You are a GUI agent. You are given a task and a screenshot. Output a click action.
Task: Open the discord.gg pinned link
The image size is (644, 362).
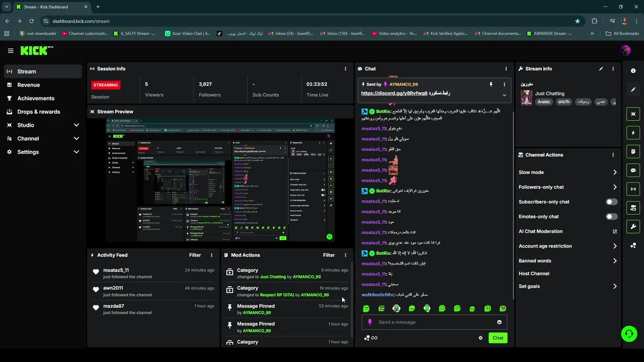[394, 94]
